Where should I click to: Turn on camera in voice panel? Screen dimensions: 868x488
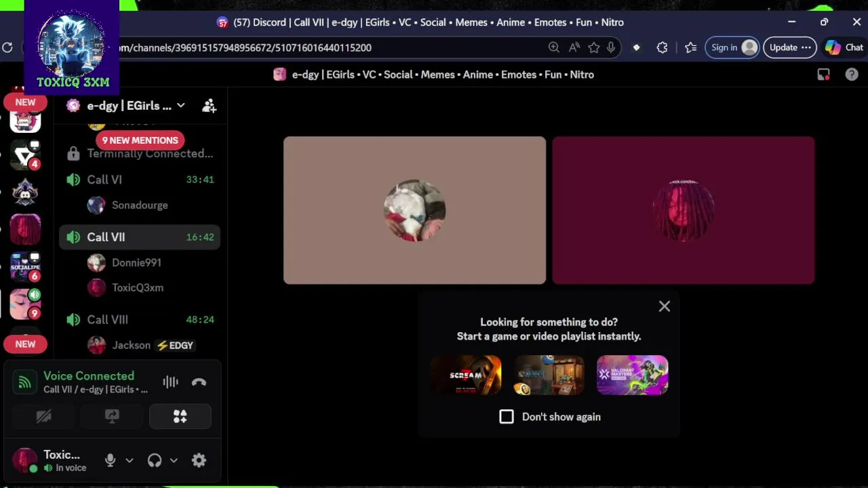click(x=43, y=416)
